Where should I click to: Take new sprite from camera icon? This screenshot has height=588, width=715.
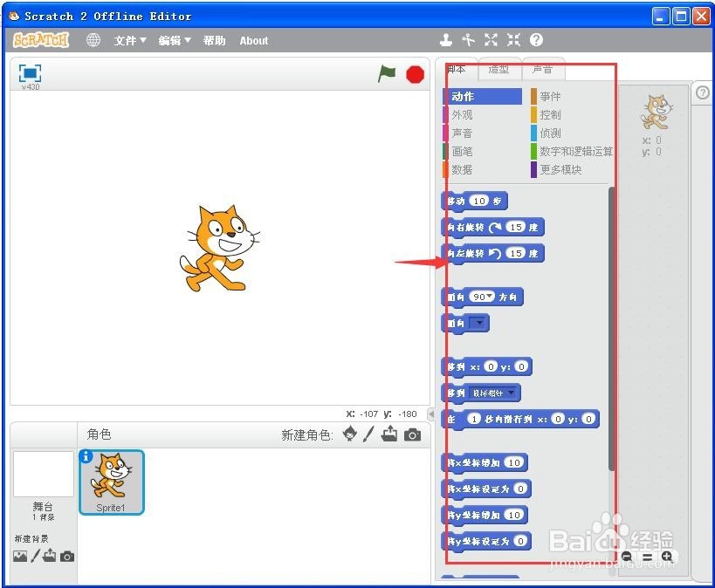point(412,434)
